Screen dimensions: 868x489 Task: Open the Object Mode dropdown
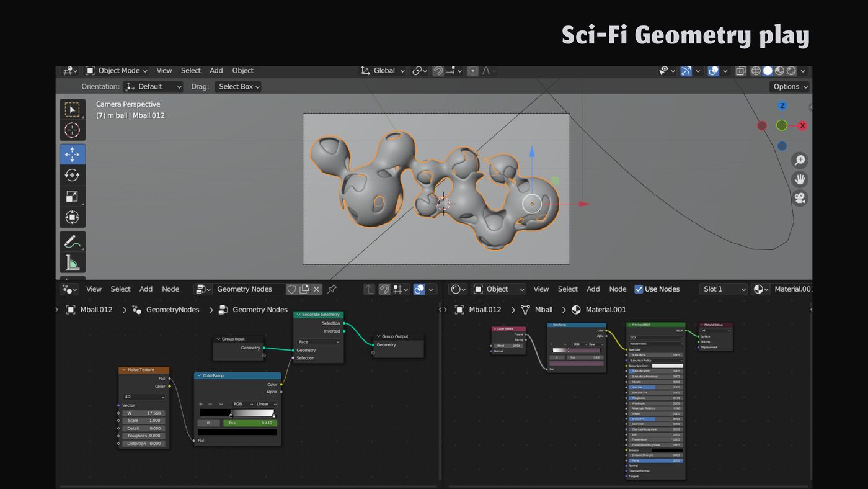coord(117,71)
